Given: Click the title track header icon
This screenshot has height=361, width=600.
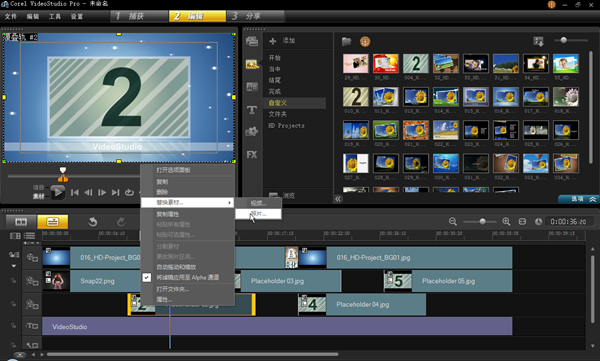Looking at the screenshot, I should 32,326.
